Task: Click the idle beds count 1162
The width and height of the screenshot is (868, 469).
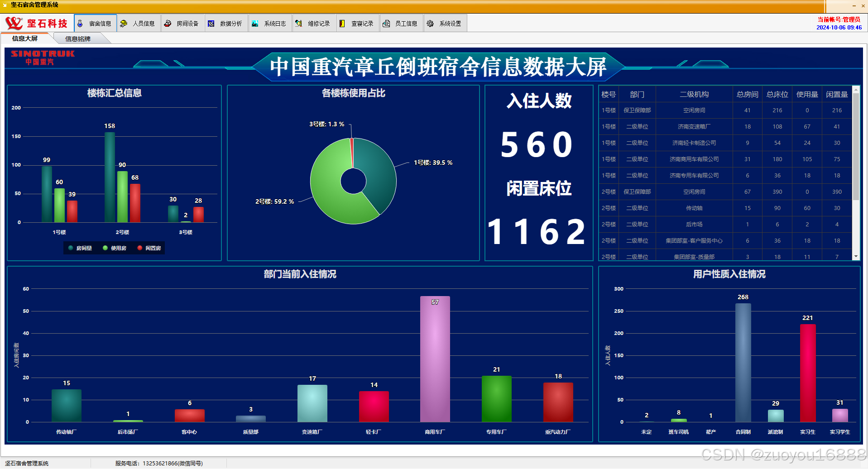Action: coord(537,232)
